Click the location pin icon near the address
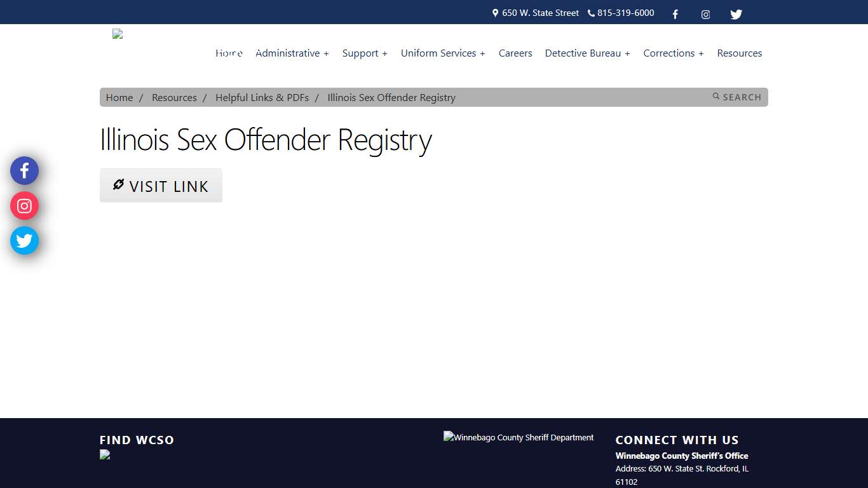 (494, 12)
